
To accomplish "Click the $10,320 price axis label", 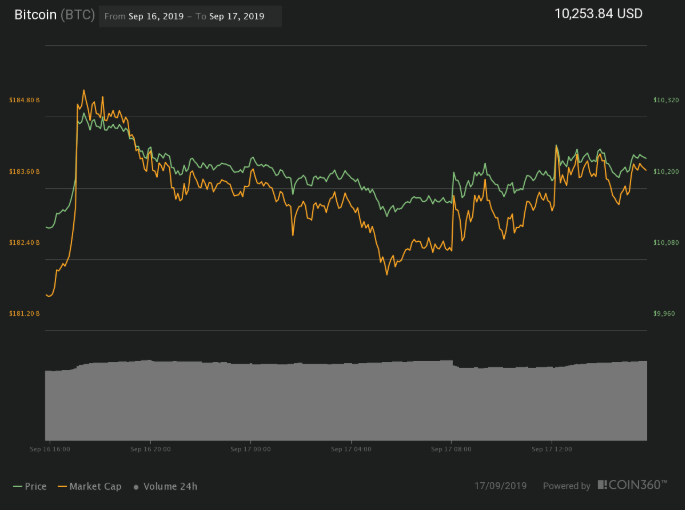I will [x=666, y=100].
